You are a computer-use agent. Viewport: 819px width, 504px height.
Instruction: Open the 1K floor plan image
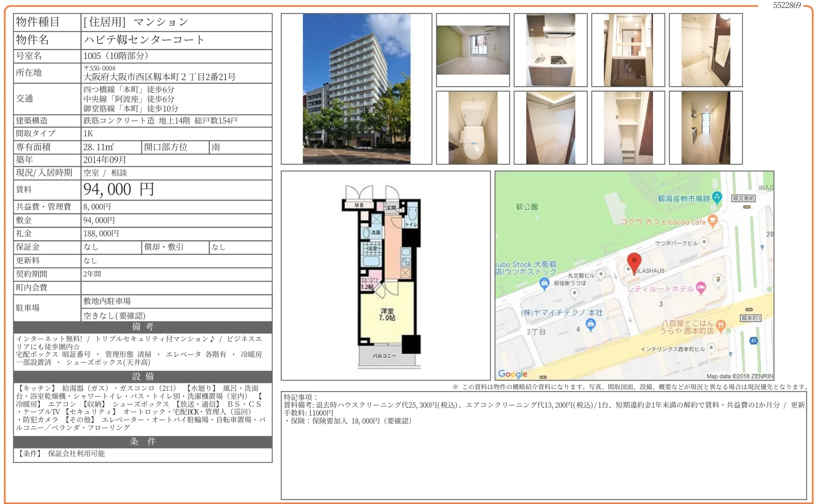[386, 276]
